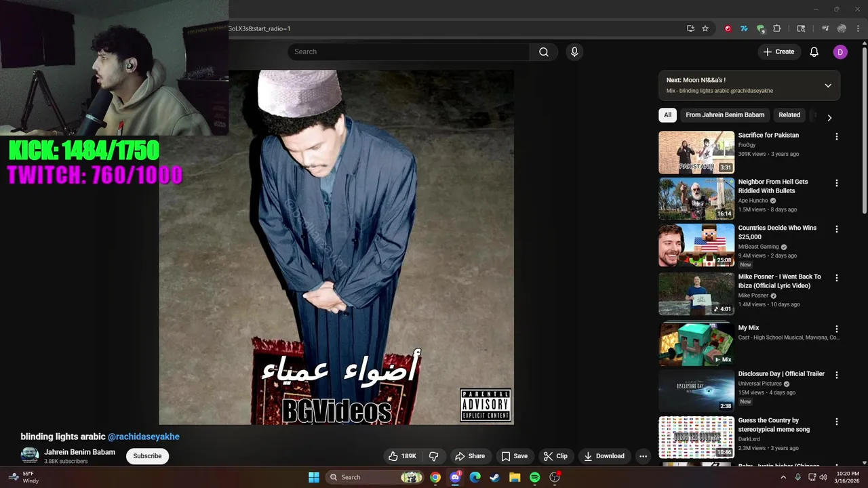The image size is (868, 488).
Task: Subscribe to Jahrein Benim Babam channel
Action: pos(147,456)
